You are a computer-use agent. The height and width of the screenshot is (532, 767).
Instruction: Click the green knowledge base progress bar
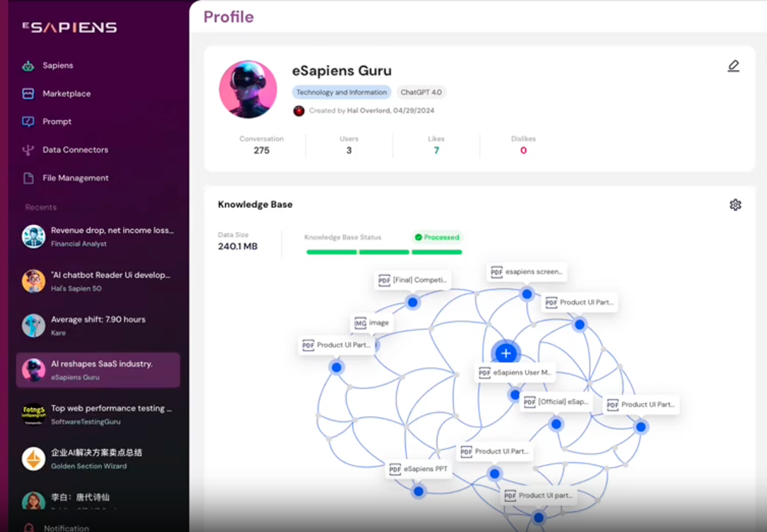pyautogui.click(x=384, y=252)
